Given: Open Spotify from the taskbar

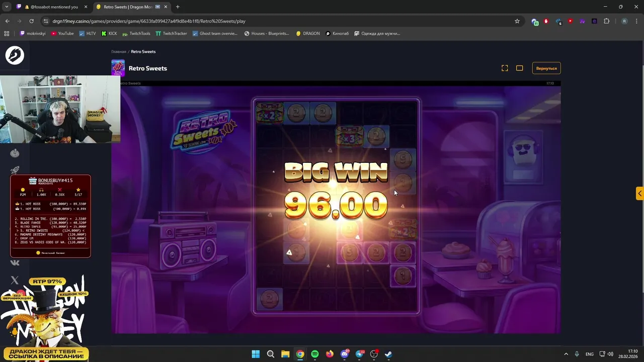Looking at the screenshot, I should 315,354.
